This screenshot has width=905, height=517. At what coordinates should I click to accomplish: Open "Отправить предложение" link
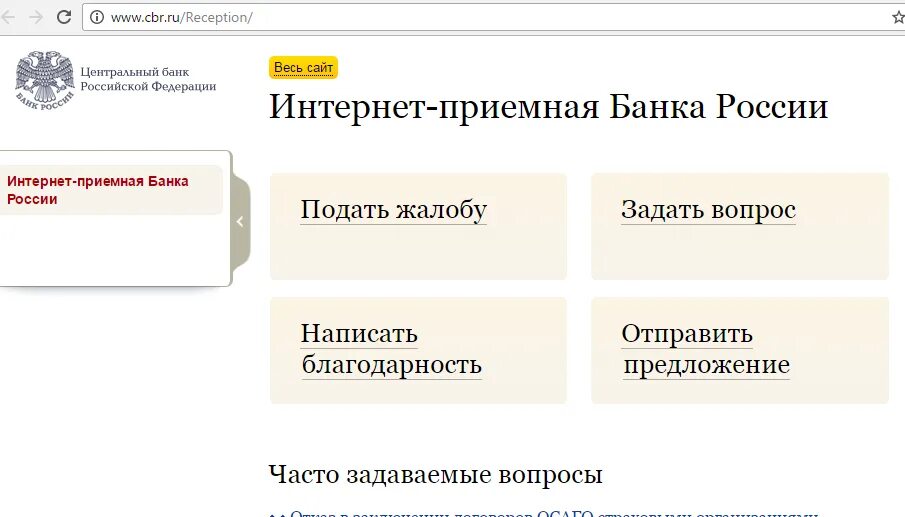[x=706, y=349]
